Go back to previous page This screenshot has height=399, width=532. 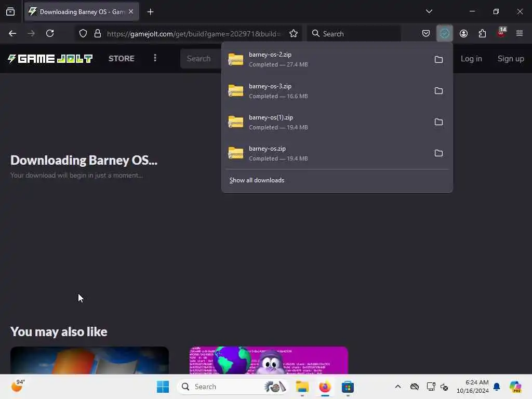(12, 34)
